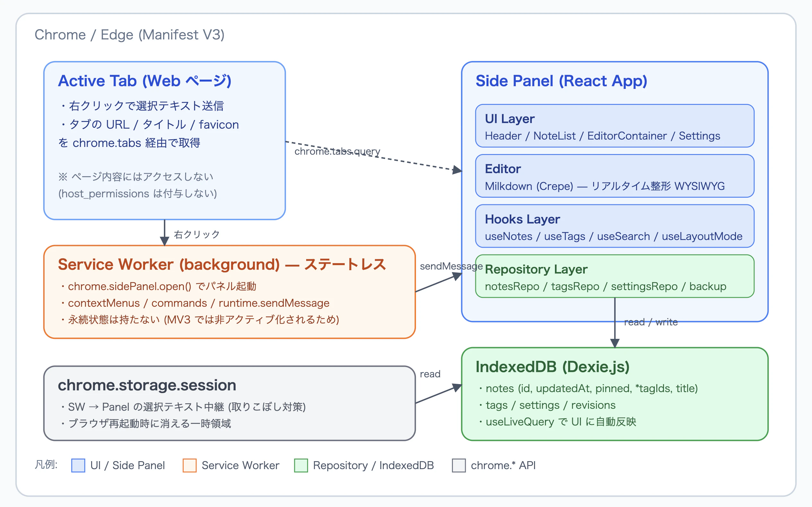Click the orange Service Worker legend swatch

[189, 465]
